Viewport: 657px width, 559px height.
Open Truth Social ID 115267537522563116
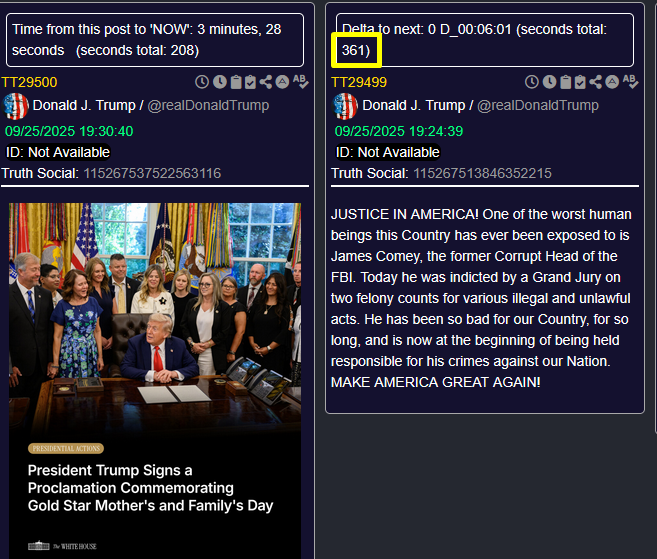pos(152,173)
